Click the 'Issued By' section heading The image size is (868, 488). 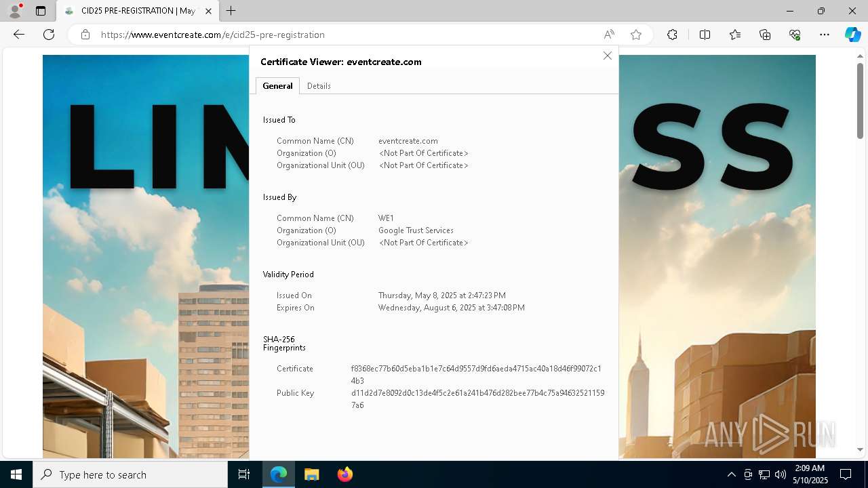[280, 197]
